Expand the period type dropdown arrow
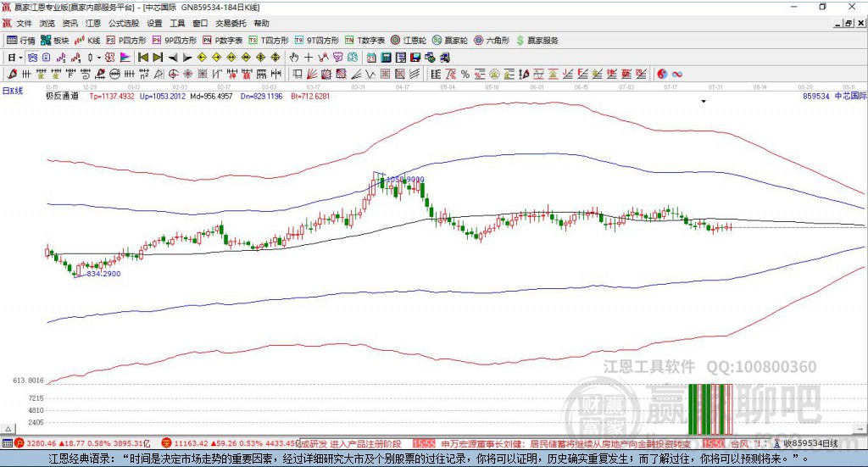Image resolution: width=868 pixels, height=467 pixels. pyautogui.click(x=21, y=58)
